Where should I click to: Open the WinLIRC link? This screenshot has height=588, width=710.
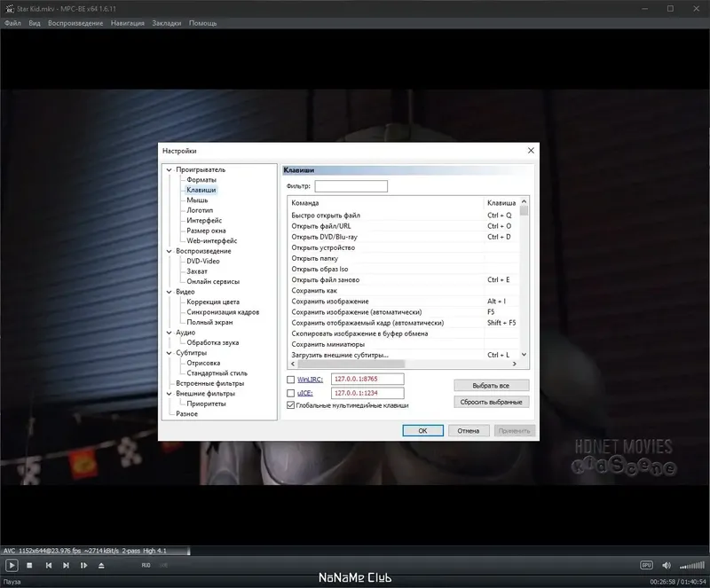tap(310, 380)
